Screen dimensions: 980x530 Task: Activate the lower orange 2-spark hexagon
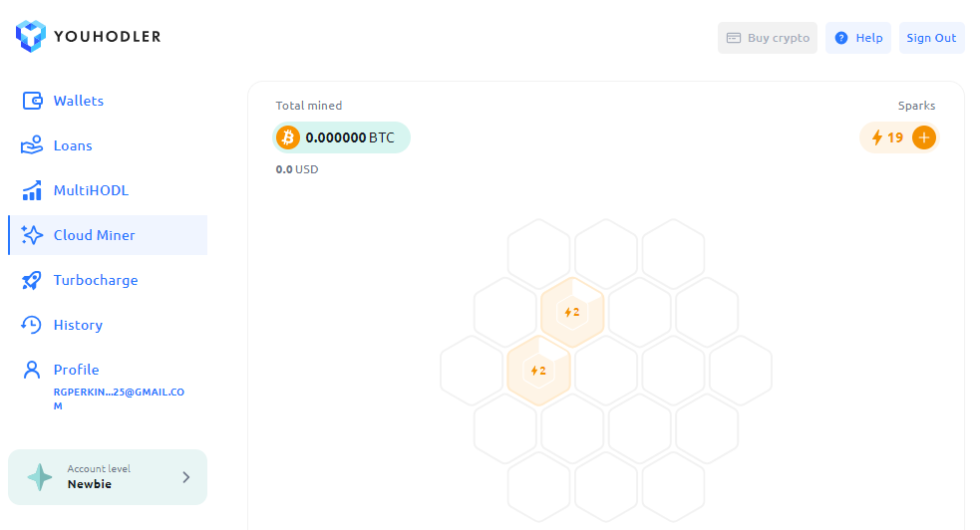click(x=538, y=371)
